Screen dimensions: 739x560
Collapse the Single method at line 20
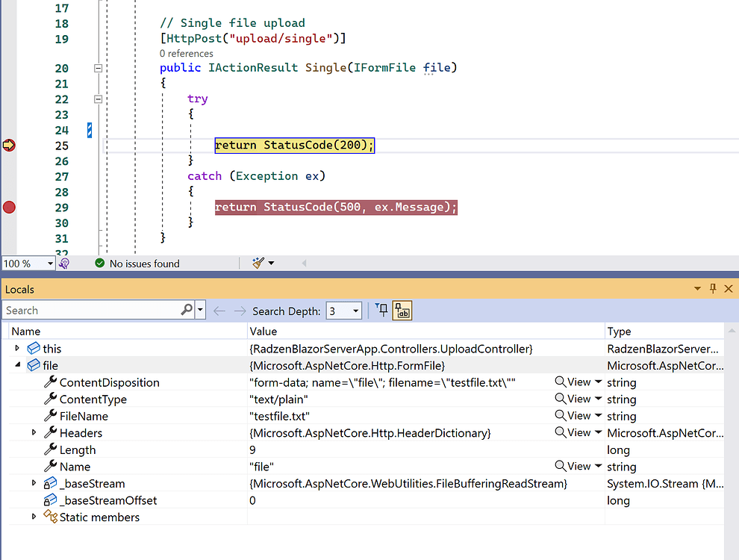98,67
